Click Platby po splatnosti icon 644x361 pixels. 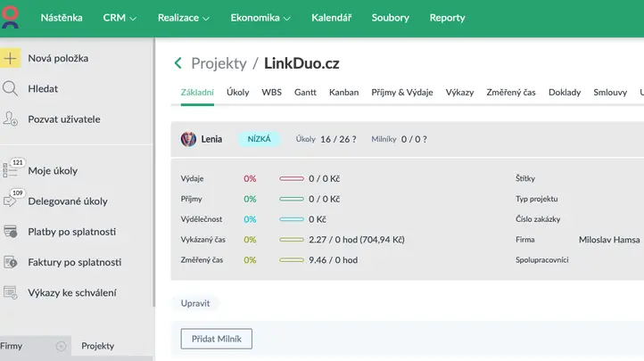(11, 232)
